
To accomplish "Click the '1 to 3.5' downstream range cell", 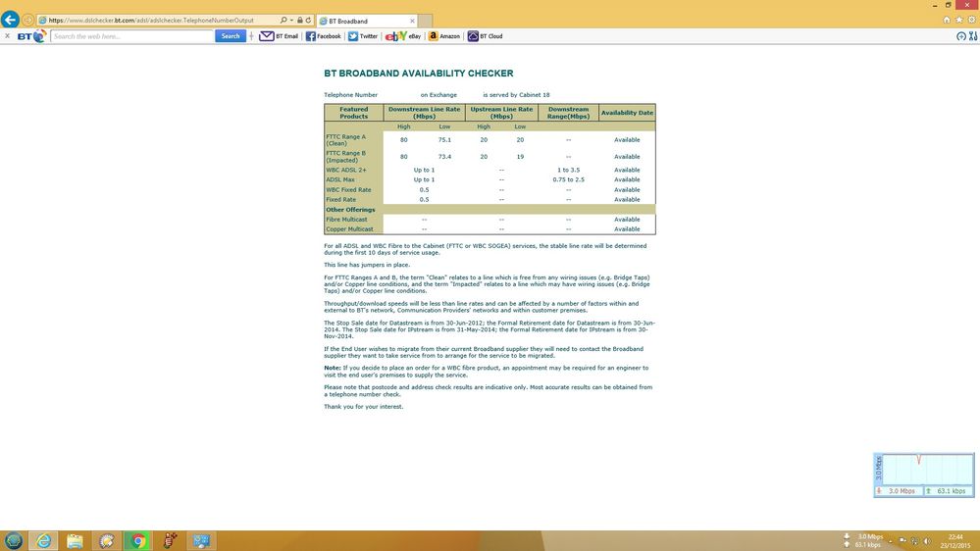I will 568,170.
